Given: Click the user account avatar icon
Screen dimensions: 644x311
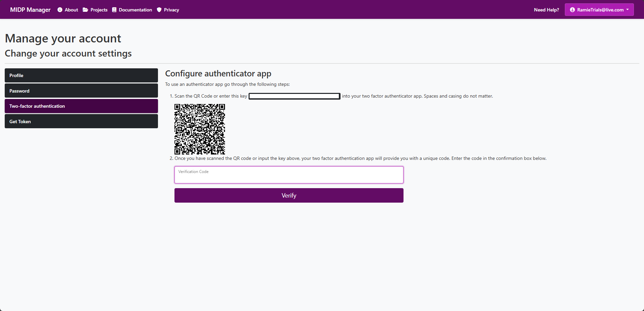Looking at the screenshot, I should tap(572, 10).
